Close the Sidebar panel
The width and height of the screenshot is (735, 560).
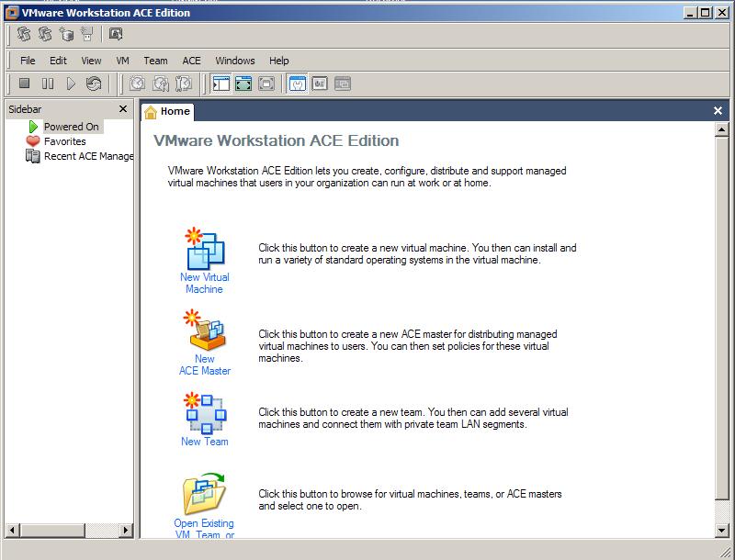tap(124, 109)
